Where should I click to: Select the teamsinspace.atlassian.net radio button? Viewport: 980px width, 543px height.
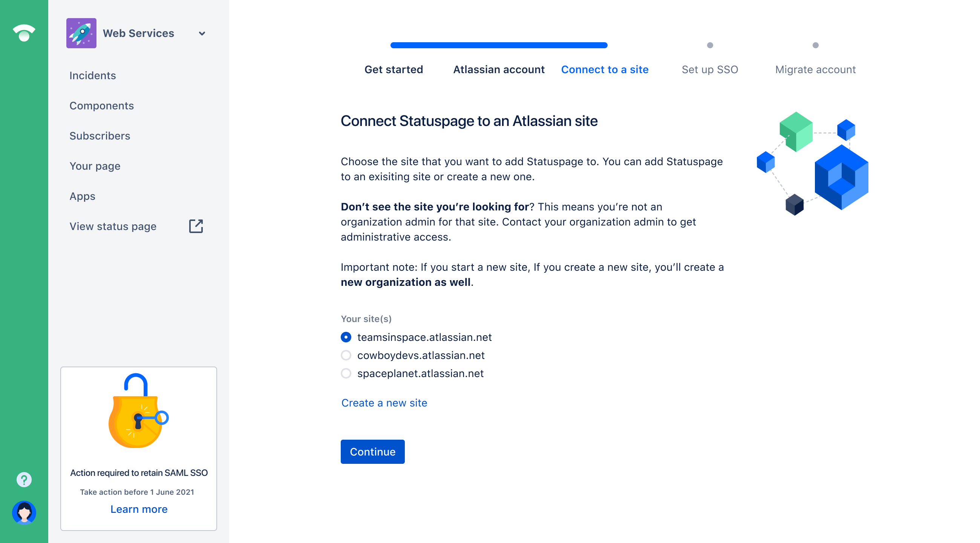tap(345, 337)
